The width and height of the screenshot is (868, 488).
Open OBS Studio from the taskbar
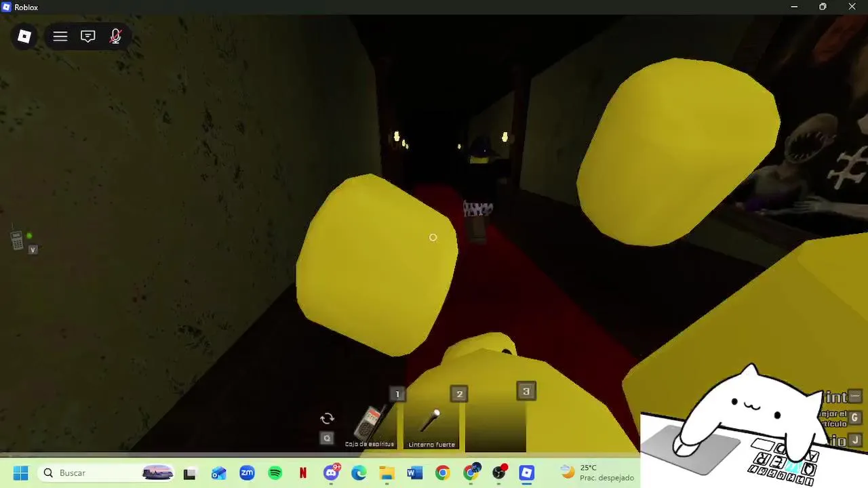[x=499, y=473]
